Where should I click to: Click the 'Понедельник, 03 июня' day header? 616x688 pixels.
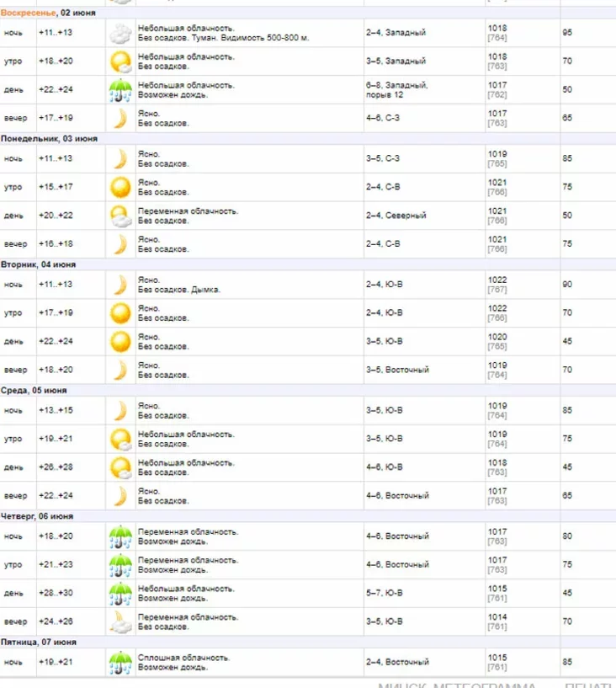pyautogui.click(x=49, y=139)
